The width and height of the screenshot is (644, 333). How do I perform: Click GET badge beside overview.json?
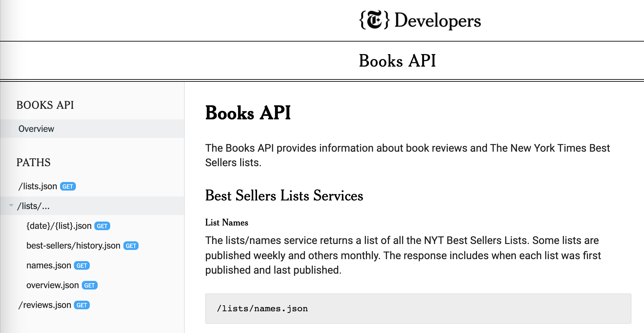tap(89, 286)
